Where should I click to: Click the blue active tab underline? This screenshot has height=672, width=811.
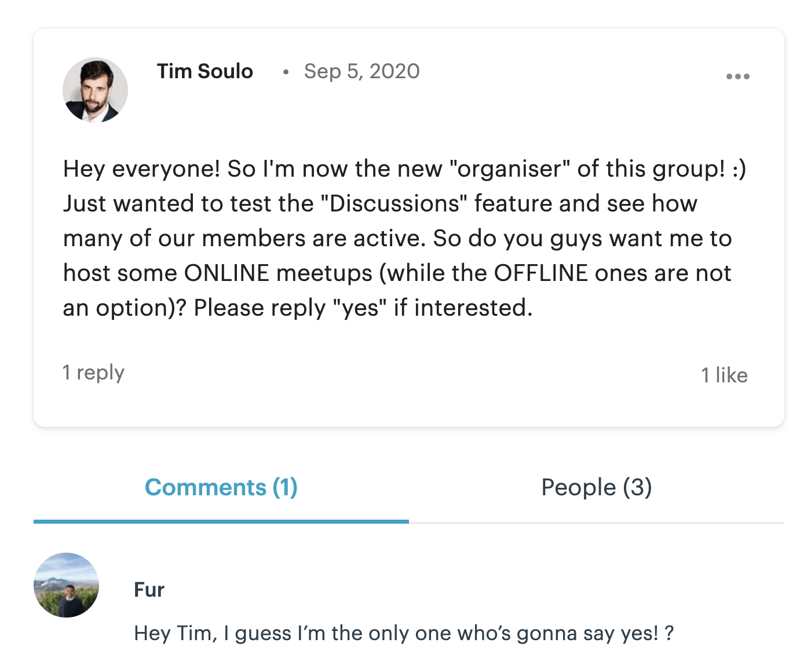coord(221,521)
